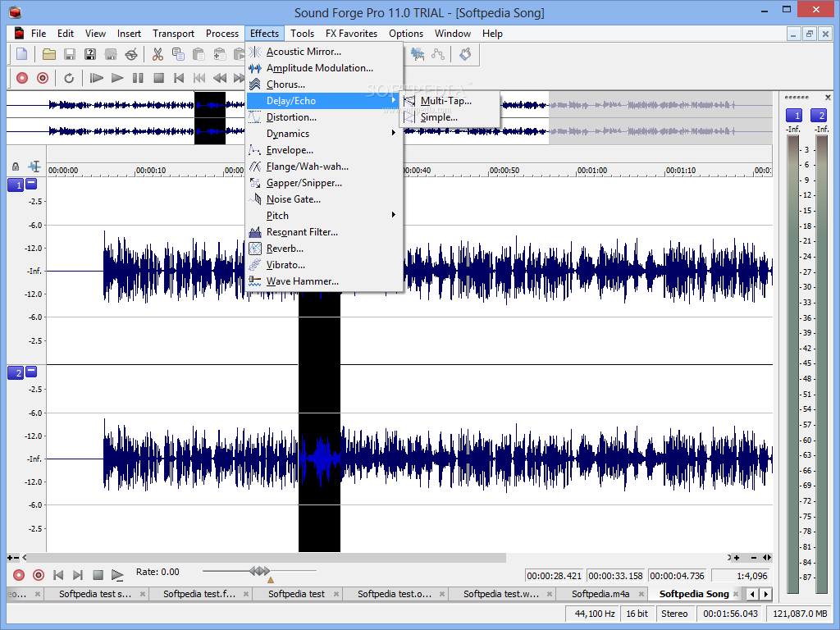Open the Process menu
Image resolution: width=840 pixels, height=630 pixels.
pos(221,33)
